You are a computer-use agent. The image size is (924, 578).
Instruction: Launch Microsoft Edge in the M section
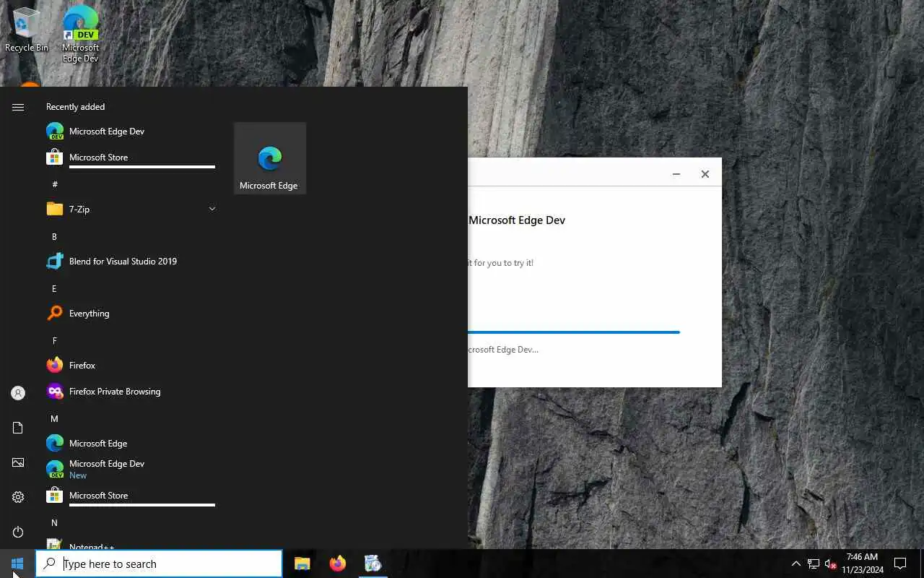(x=130, y=444)
